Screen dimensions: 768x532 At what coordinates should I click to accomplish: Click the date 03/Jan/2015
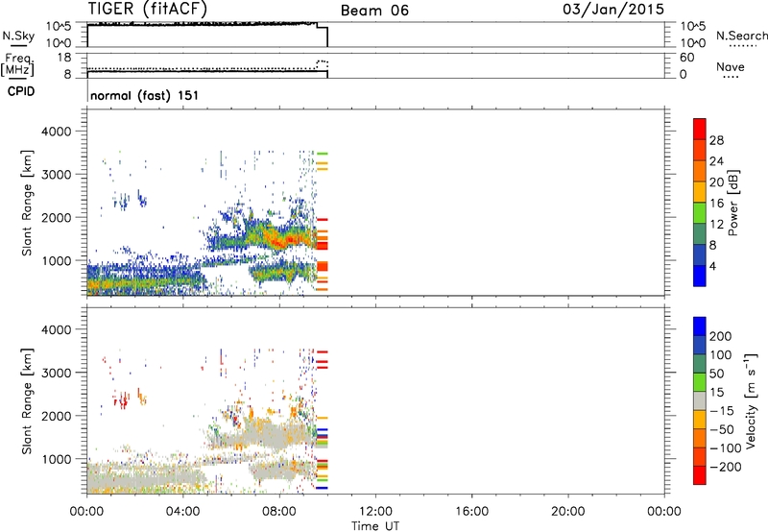[x=613, y=9]
